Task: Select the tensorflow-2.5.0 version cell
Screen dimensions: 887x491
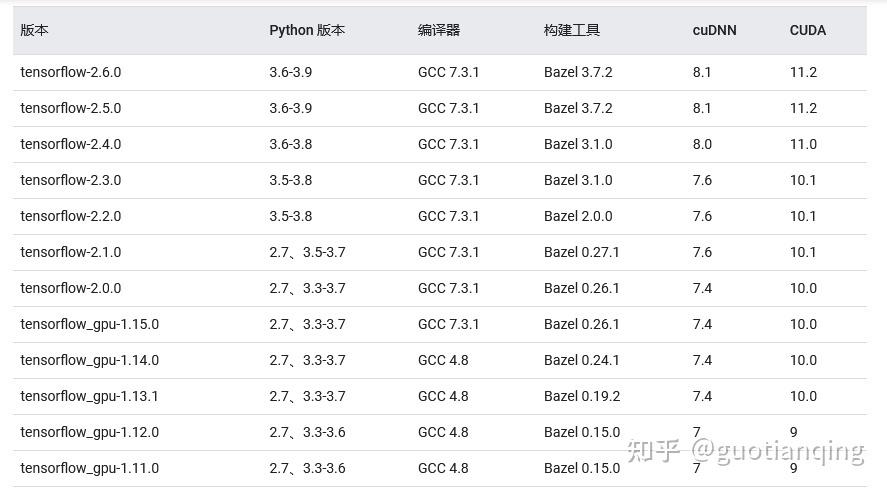Action: [70, 108]
